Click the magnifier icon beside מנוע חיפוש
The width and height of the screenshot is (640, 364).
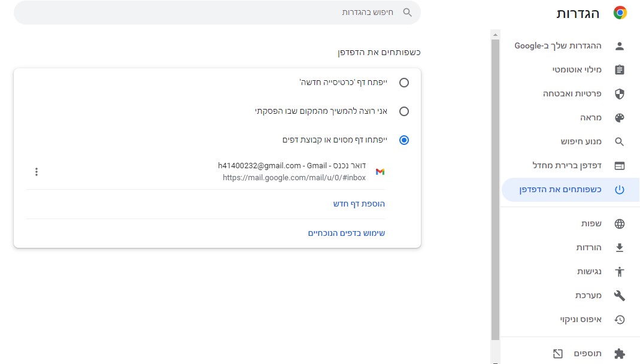coord(620,141)
